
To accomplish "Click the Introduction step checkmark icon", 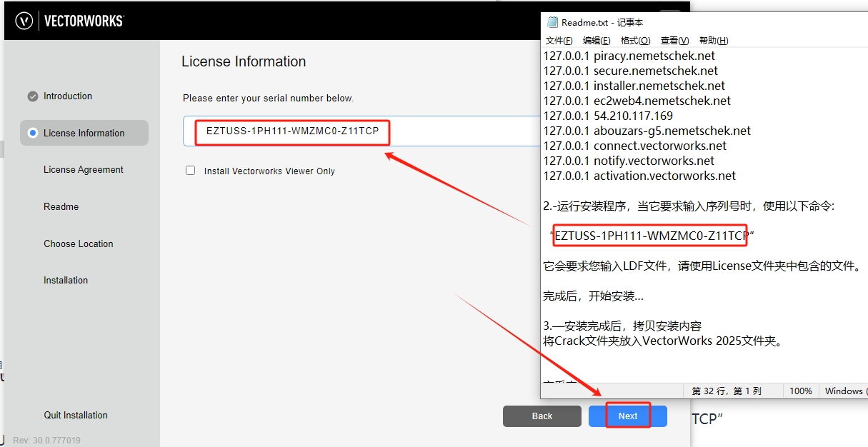I will click(32, 96).
